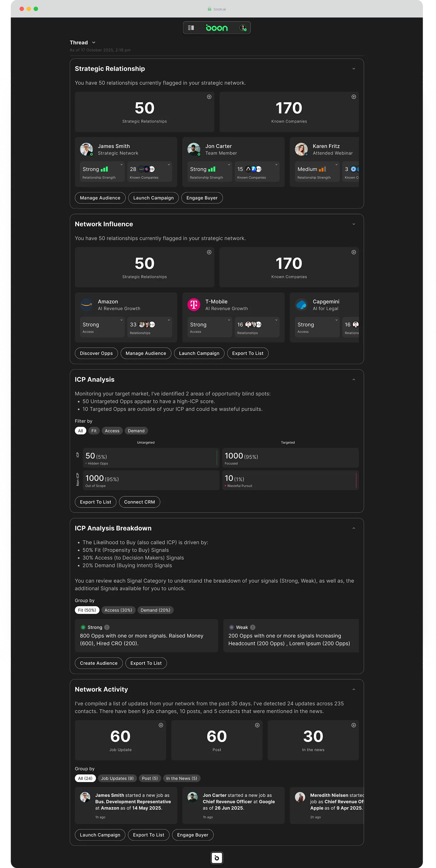Viewport: 436px width, 868px height.
Task: Toggle the ICP Analysis section chevron
Action: [x=353, y=380]
